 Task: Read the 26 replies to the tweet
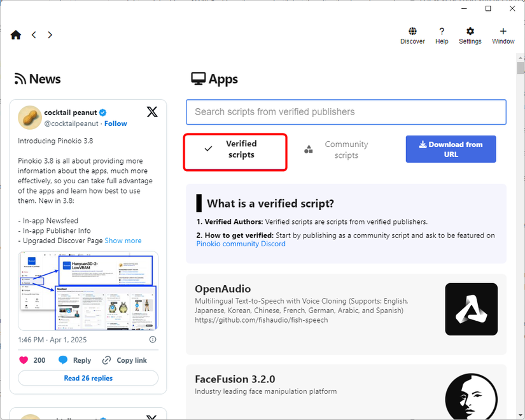88,378
